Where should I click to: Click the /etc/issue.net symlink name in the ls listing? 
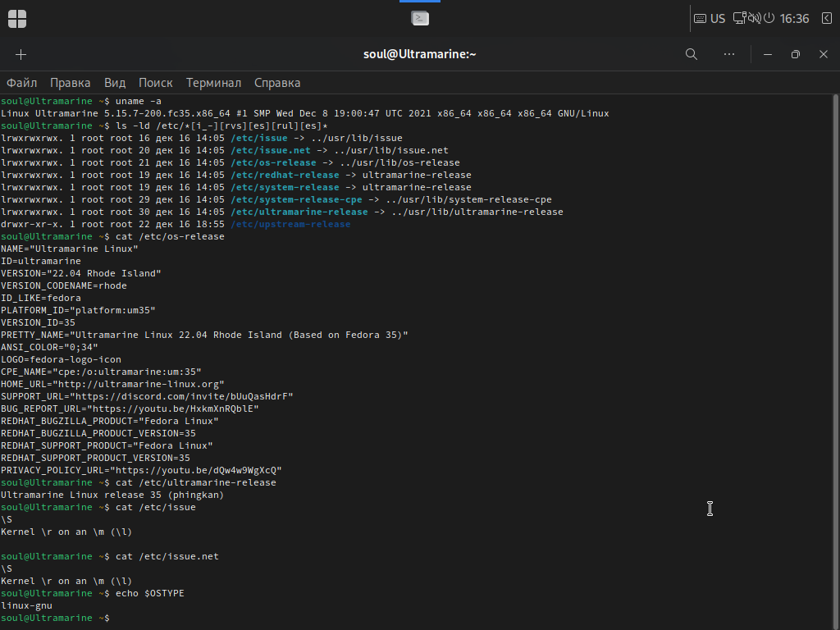point(271,151)
